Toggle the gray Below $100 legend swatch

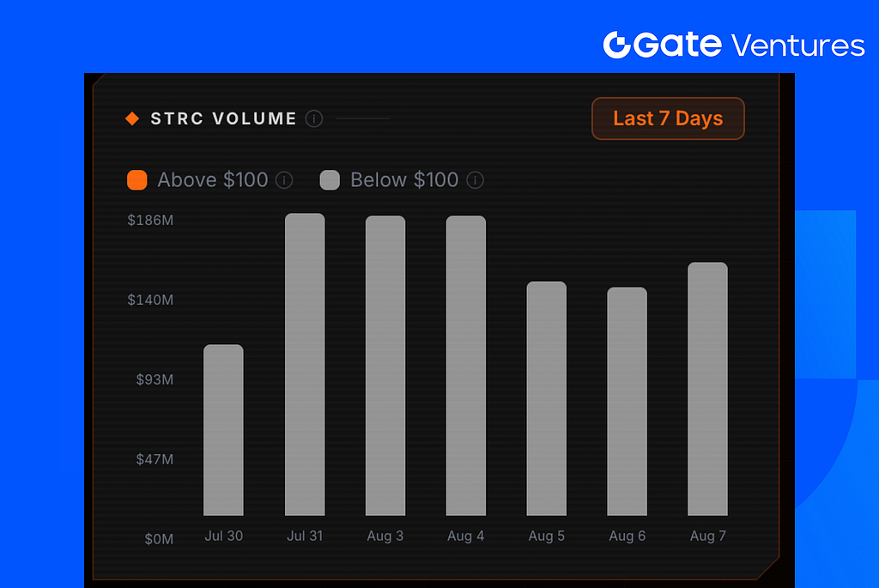point(330,180)
